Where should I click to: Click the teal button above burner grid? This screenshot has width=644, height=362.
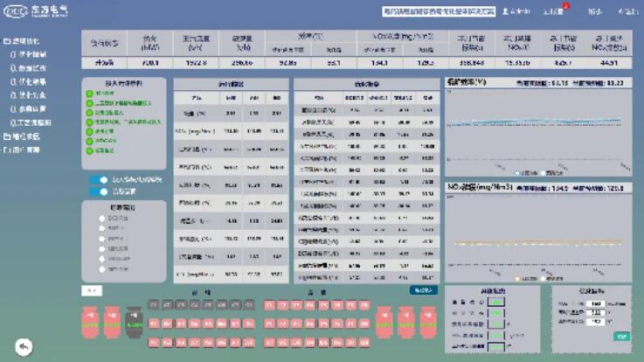tap(423, 290)
